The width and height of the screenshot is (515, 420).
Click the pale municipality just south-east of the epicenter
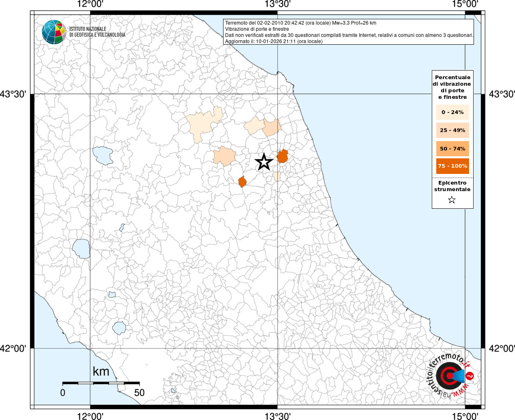tap(277, 176)
